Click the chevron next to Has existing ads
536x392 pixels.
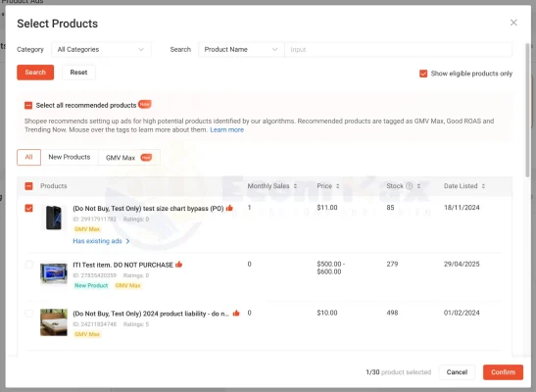click(127, 241)
